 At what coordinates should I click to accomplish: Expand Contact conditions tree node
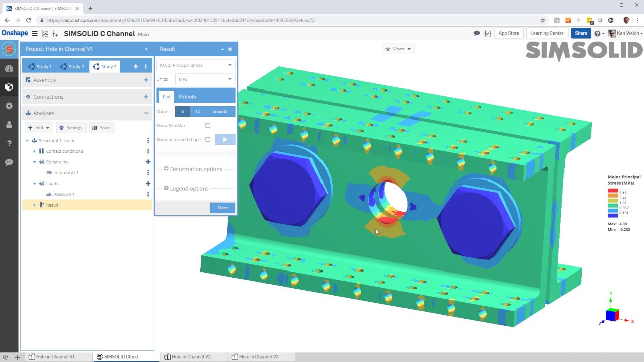click(34, 151)
